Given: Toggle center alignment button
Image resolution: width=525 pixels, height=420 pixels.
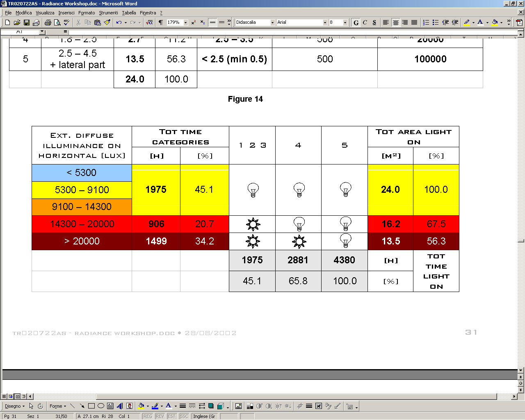Looking at the screenshot, I should point(395,23).
